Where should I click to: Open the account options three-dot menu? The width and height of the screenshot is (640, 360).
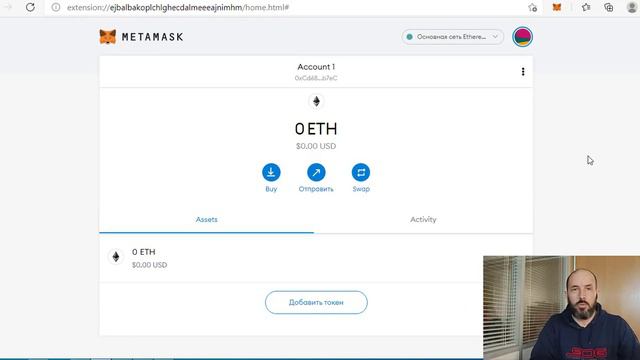click(x=523, y=72)
